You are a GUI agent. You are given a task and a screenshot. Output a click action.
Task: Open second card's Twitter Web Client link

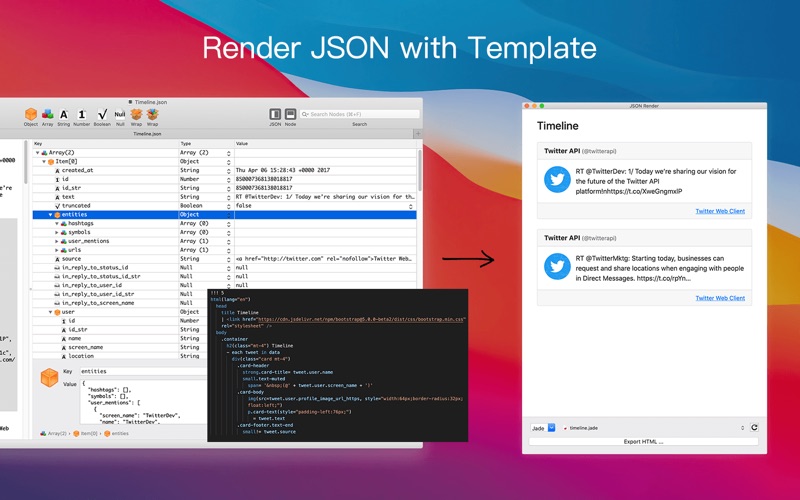pyautogui.click(x=720, y=298)
